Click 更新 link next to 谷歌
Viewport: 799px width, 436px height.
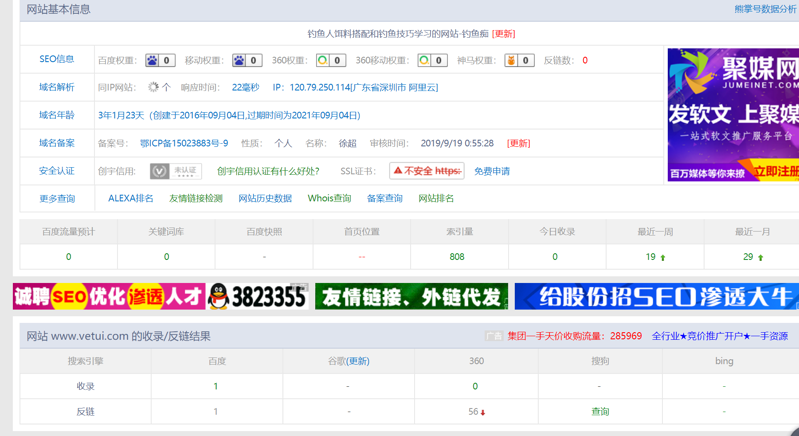pos(358,361)
